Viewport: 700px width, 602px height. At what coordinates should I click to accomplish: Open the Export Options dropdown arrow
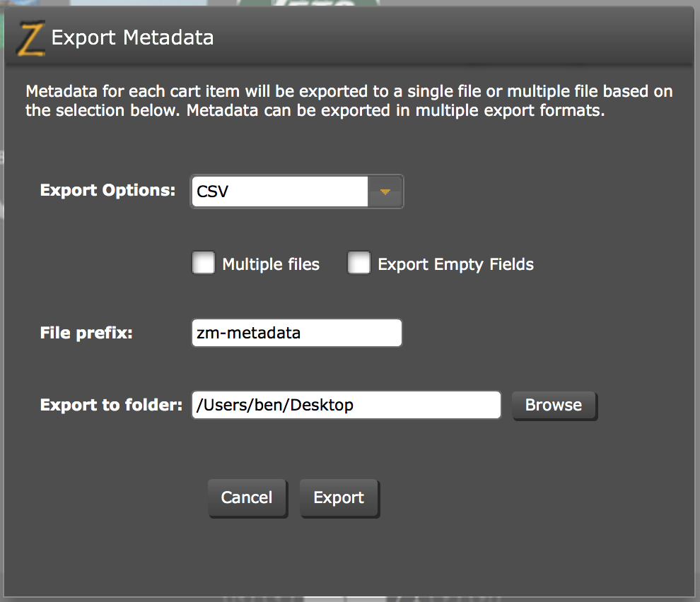tap(385, 191)
